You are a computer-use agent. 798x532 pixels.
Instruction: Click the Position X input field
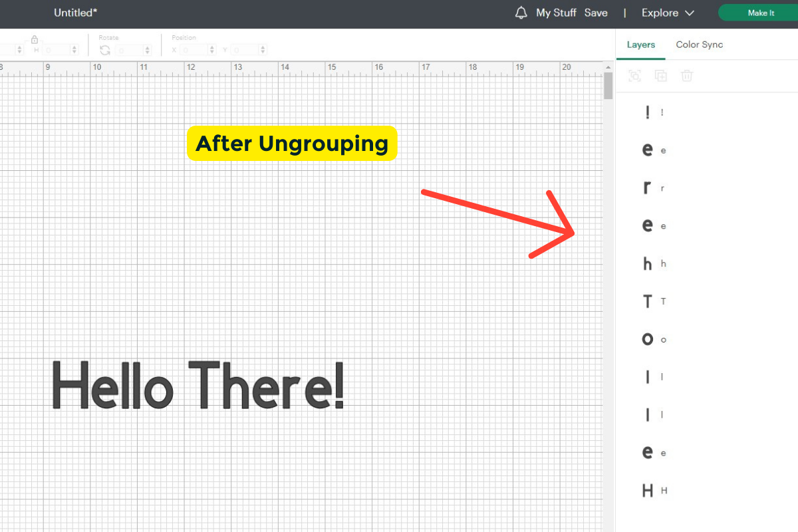(x=197, y=50)
